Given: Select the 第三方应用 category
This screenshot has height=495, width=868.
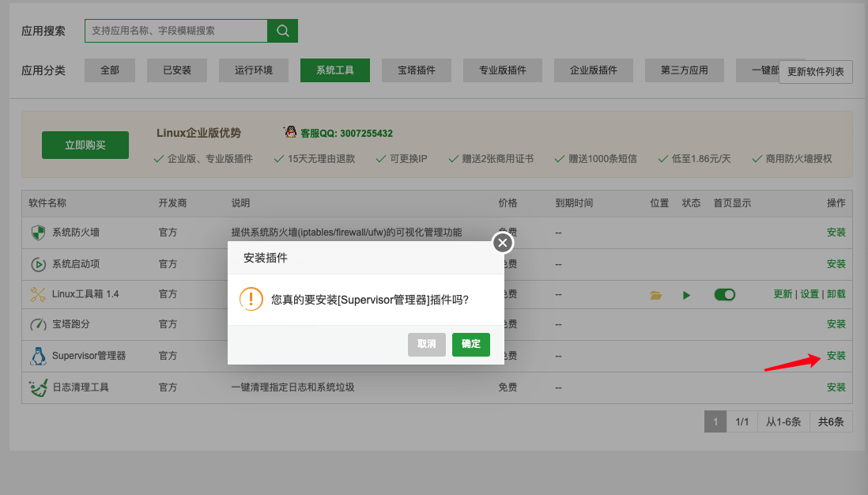Looking at the screenshot, I should 684,70.
